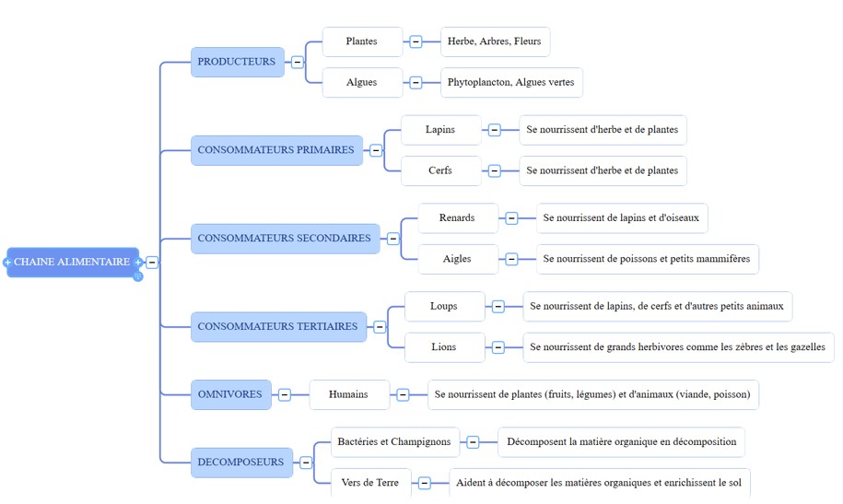Click the plus icon right of CHAINE ALIMENTAIRE

(138, 263)
